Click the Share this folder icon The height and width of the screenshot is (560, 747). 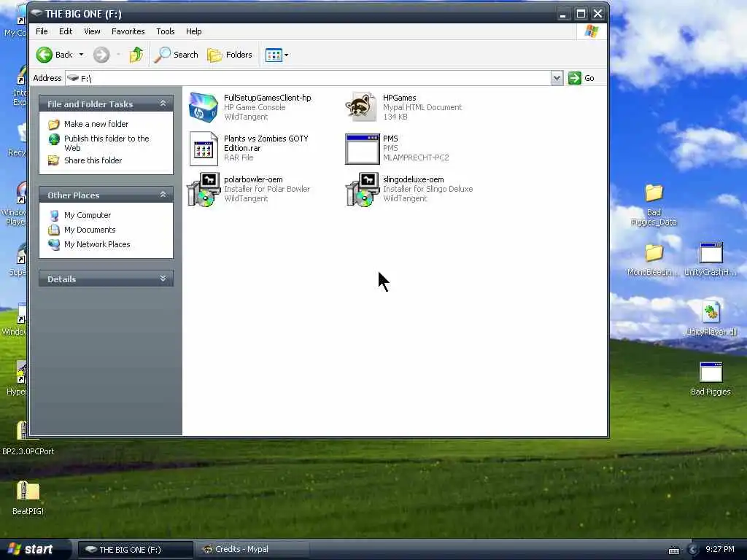click(x=54, y=160)
